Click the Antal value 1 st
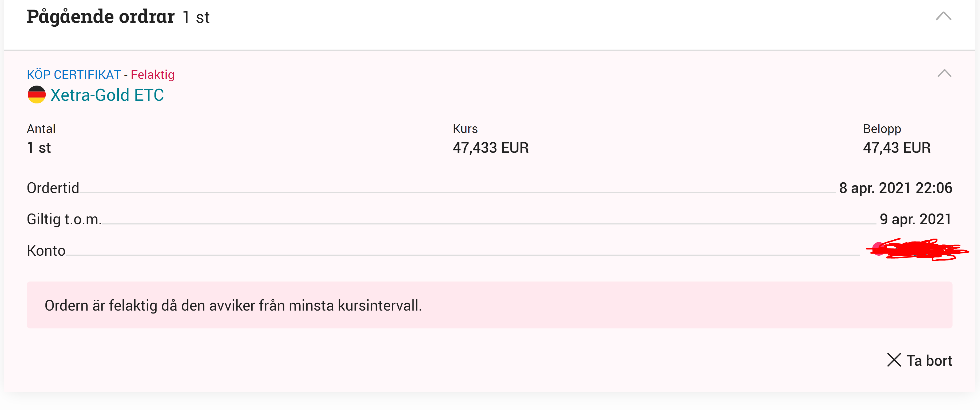The width and height of the screenshot is (980, 410). [x=39, y=147]
